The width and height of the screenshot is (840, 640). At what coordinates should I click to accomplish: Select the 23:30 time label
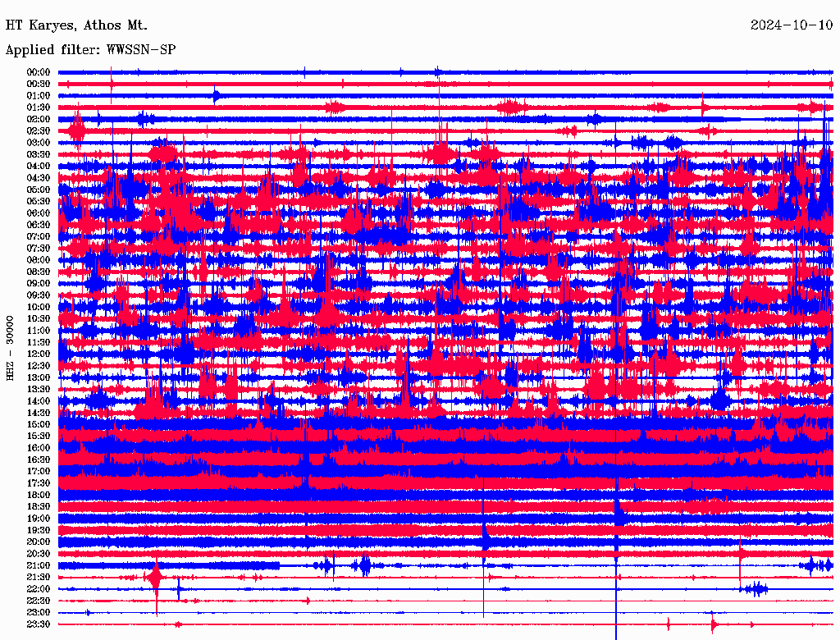tap(39, 624)
